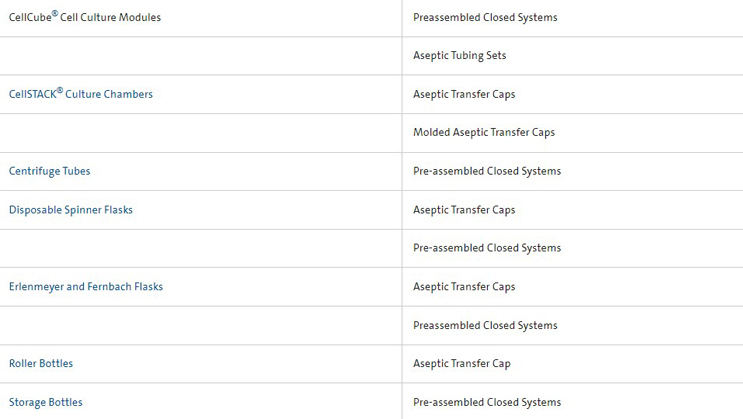Open the Storage Bottles link
The image size is (743, 419).
click(x=46, y=402)
